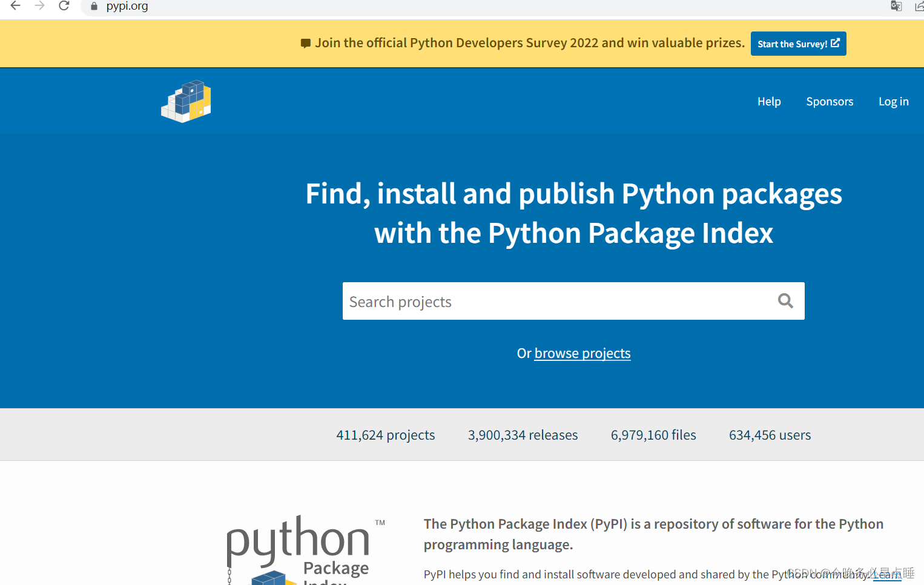Open the Log in link

click(x=894, y=102)
